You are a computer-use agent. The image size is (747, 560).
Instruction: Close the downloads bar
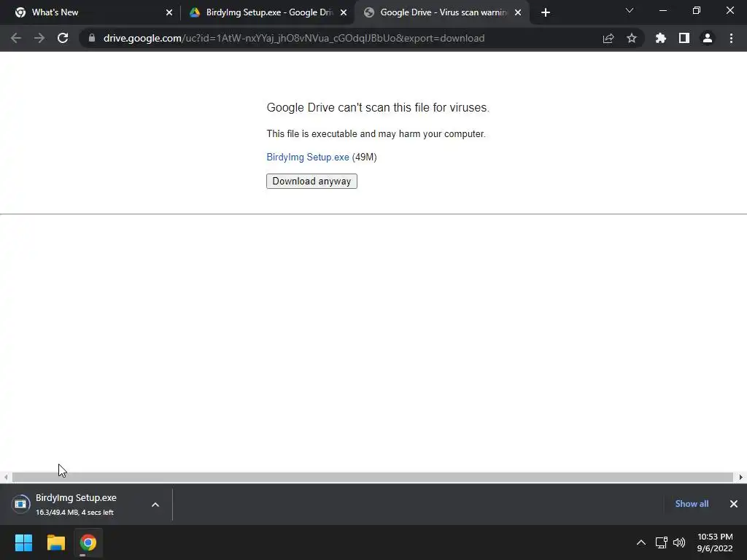tap(734, 504)
